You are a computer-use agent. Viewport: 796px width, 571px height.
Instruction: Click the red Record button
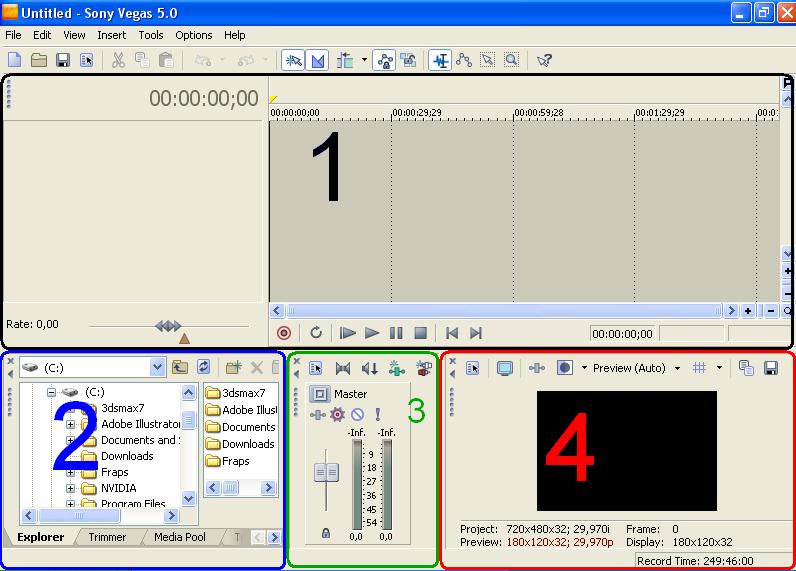coord(284,333)
